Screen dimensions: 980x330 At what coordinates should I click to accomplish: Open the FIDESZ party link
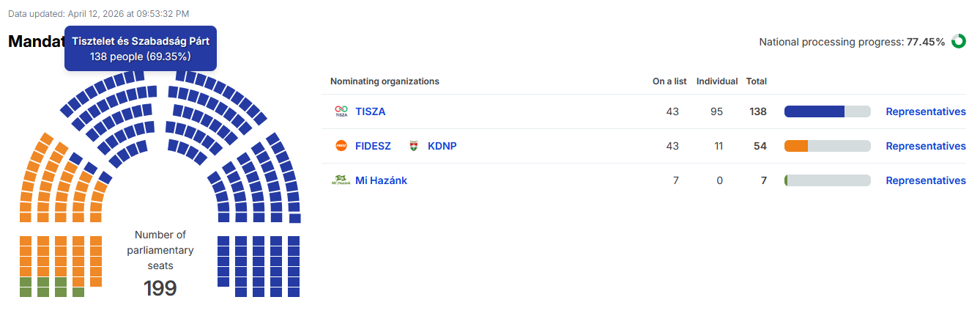click(x=373, y=146)
